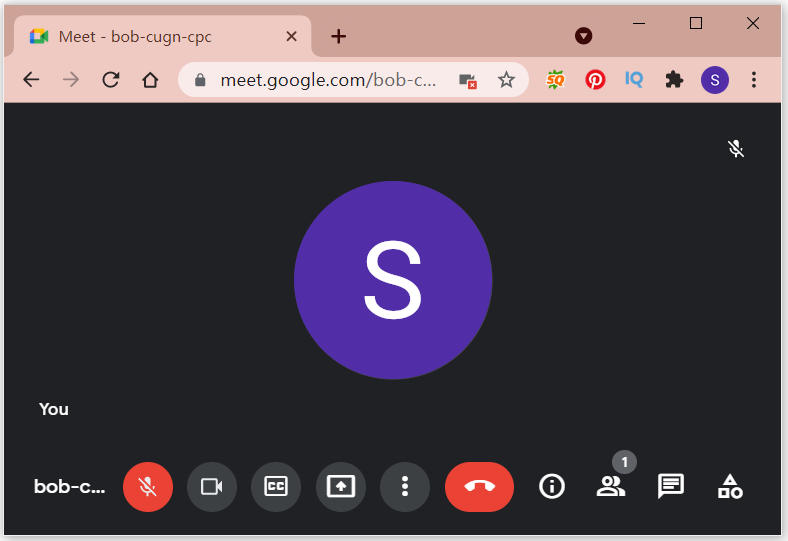Close the Meet browser tab

coord(291,36)
